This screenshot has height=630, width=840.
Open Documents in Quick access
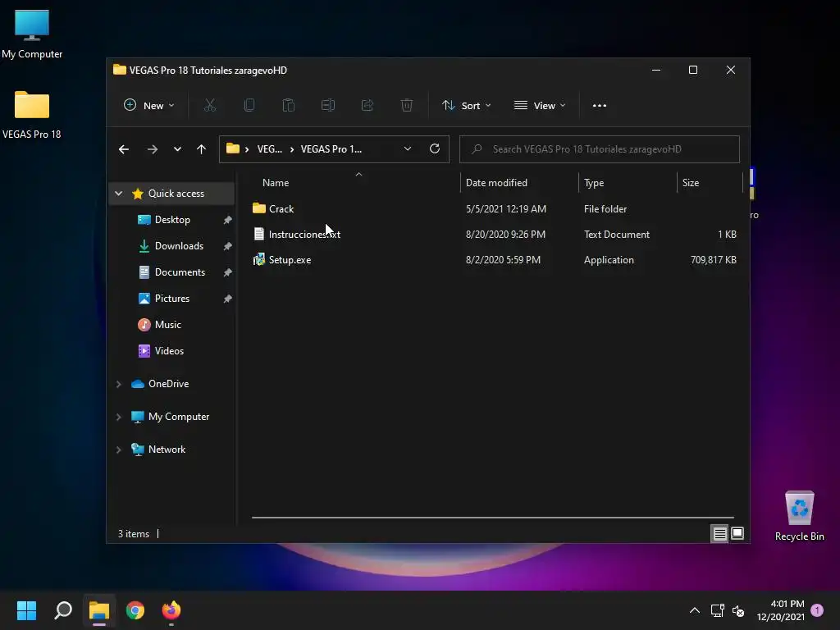180,272
